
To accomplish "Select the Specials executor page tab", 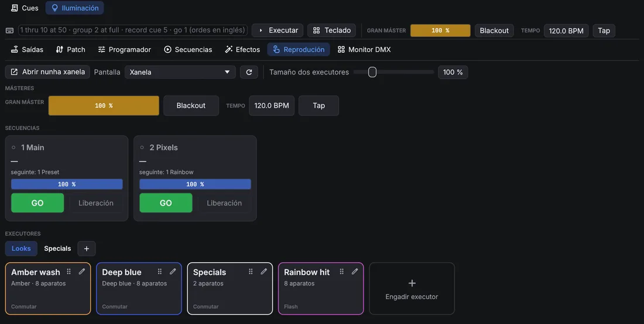I will pyautogui.click(x=57, y=248).
